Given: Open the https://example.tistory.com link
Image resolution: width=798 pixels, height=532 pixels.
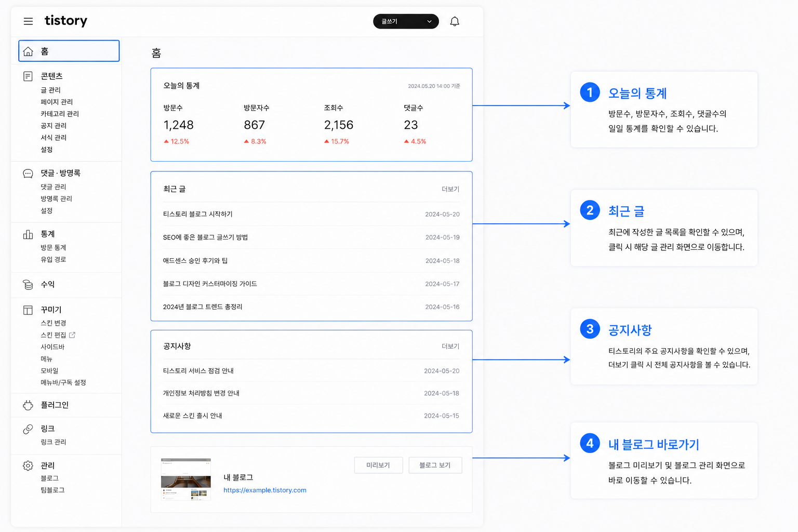Looking at the screenshot, I should pos(265,490).
